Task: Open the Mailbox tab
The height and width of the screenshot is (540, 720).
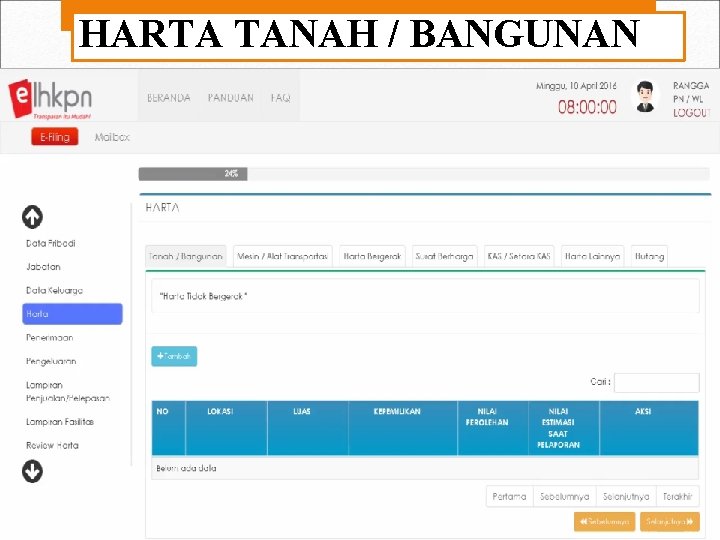Action: pyautogui.click(x=112, y=137)
